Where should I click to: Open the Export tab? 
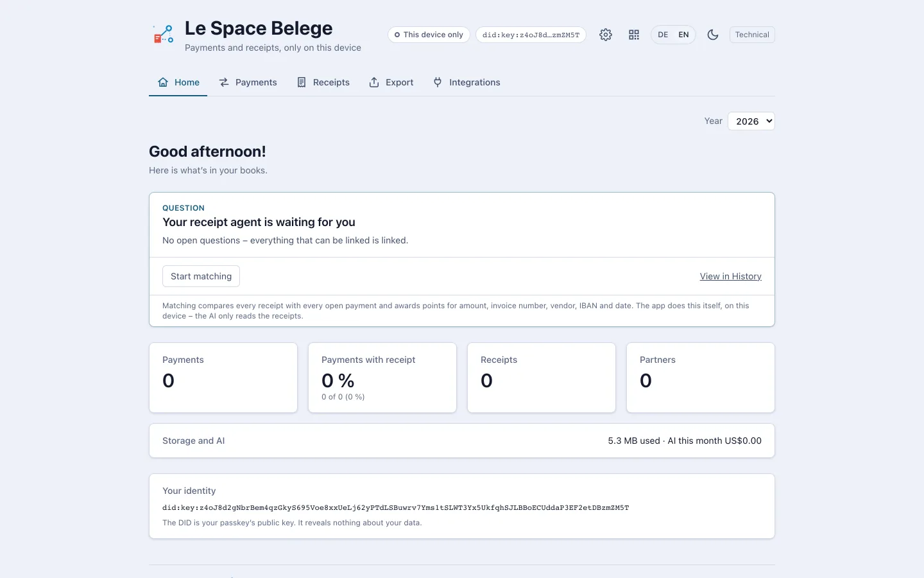391,82
